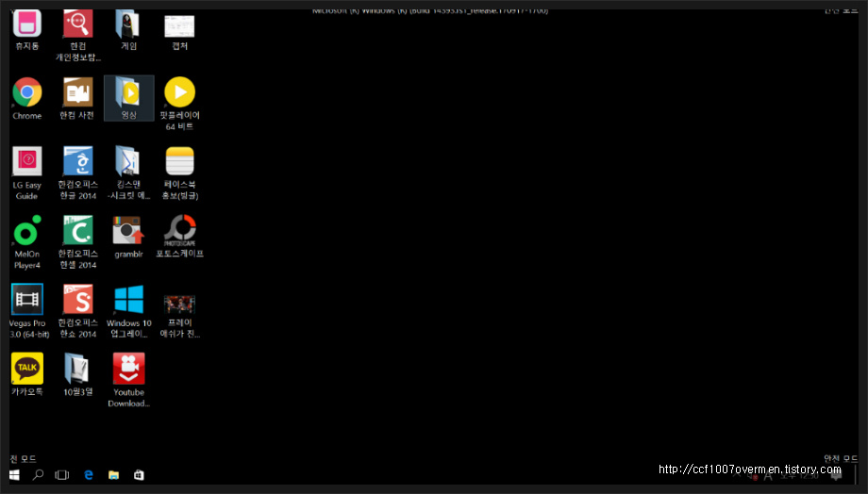This screenshot has width=868, height=494.
Task: Select the 페이스북 홍보 note icon
Action: coord(179,161)
